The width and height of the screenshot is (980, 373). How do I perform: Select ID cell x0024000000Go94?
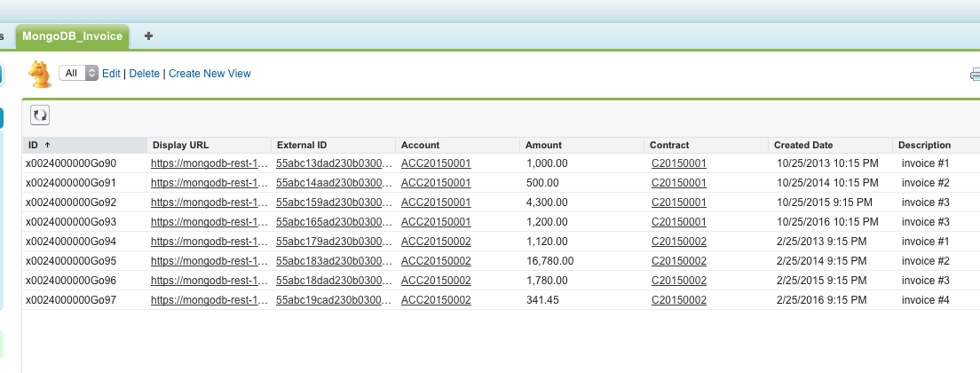[71, 242]
